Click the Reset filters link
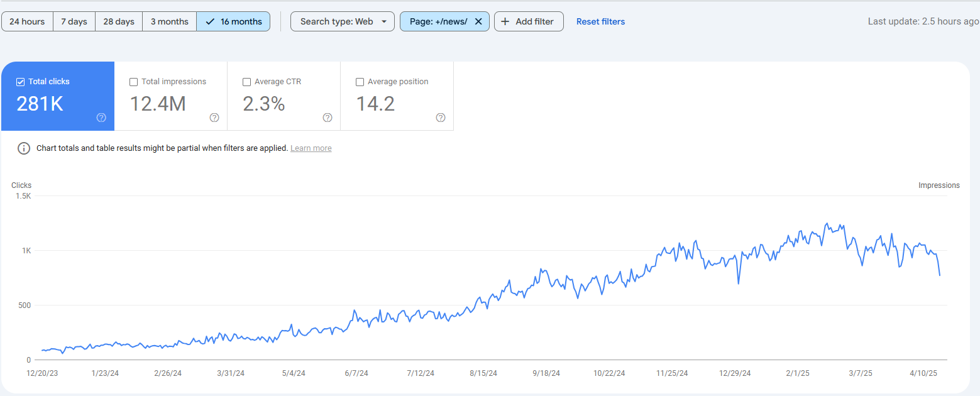Viewport: 980px width, 396px height. pyautogui.click(x=601, y=21)
